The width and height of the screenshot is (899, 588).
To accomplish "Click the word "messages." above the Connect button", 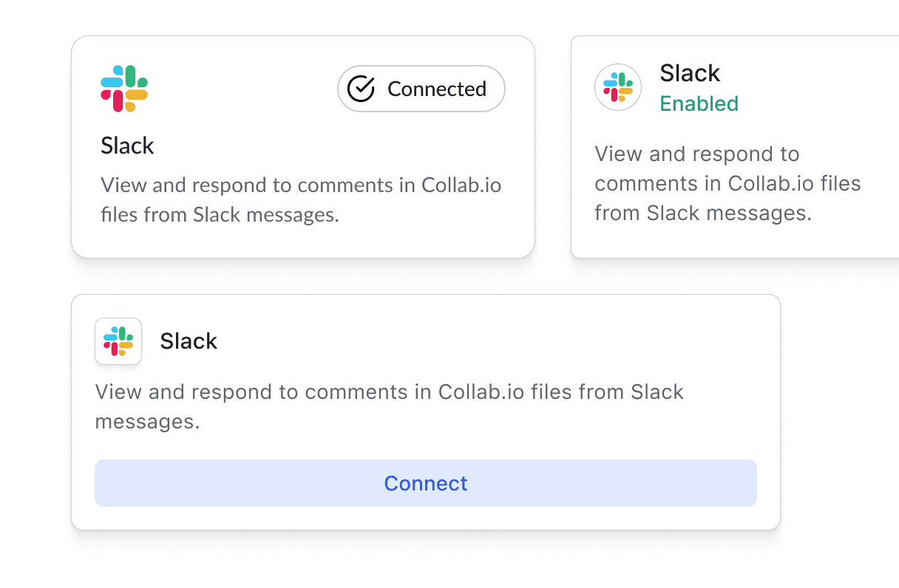I will pos(148,422).
